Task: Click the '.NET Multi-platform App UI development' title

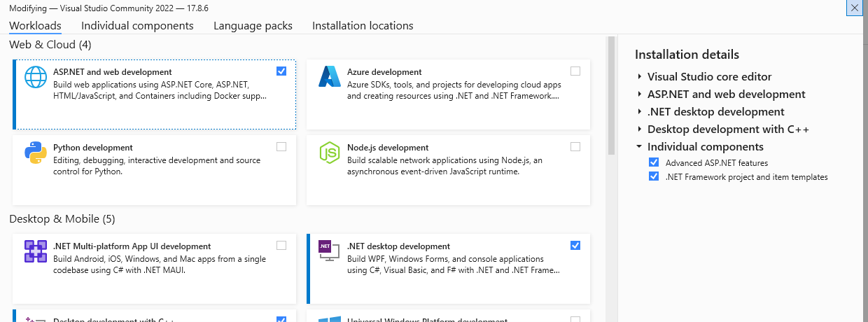Action: click(132, 246)
